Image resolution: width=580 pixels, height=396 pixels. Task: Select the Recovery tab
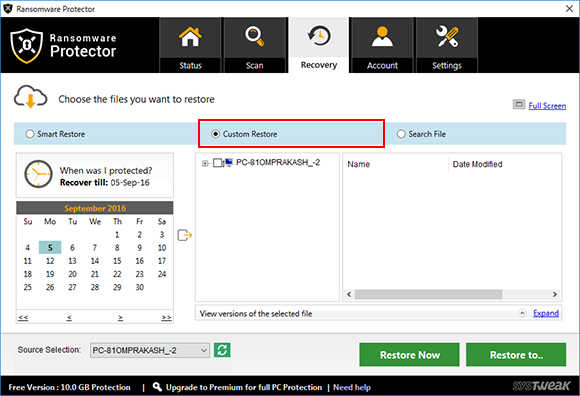(x=319, y=45)
